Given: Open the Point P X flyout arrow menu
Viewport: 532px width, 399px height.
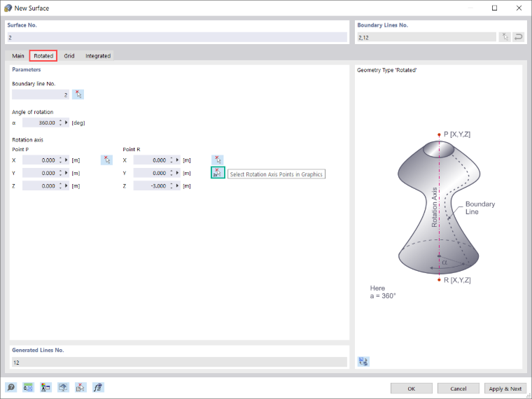Looking at the screenshot, I should [x=66, y=160].
